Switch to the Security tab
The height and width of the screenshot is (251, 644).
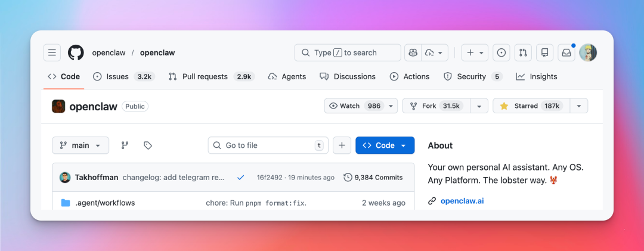(x=473, y=76)
